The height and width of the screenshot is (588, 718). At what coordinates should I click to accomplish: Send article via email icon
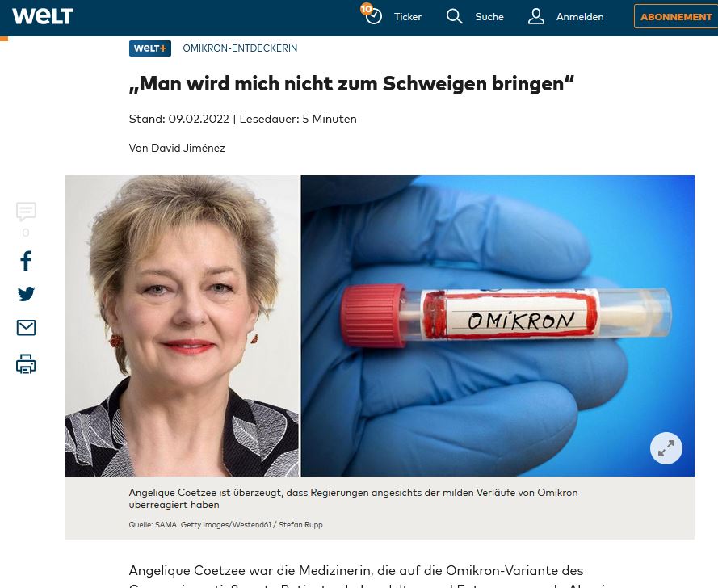(x=26, y=327)
